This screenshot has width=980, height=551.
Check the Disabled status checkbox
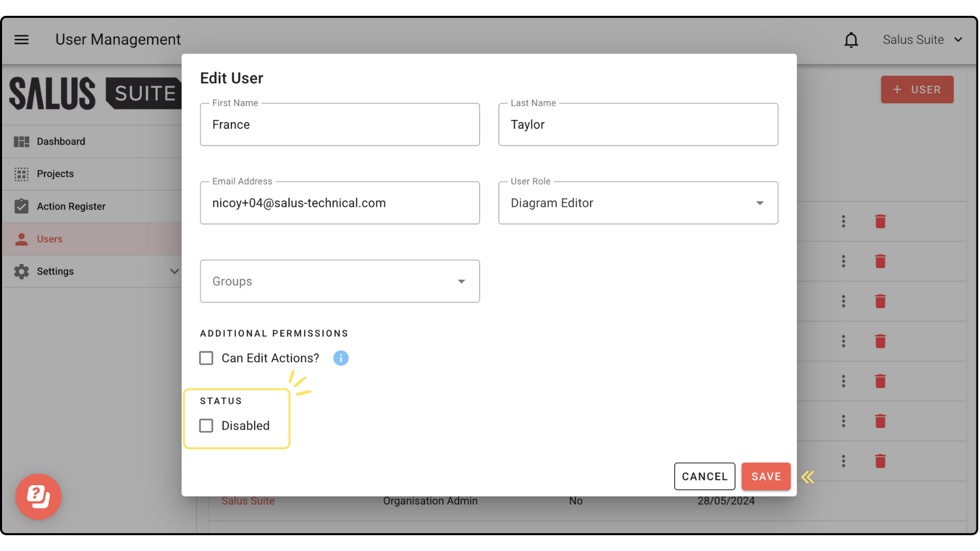click(206, 425)
